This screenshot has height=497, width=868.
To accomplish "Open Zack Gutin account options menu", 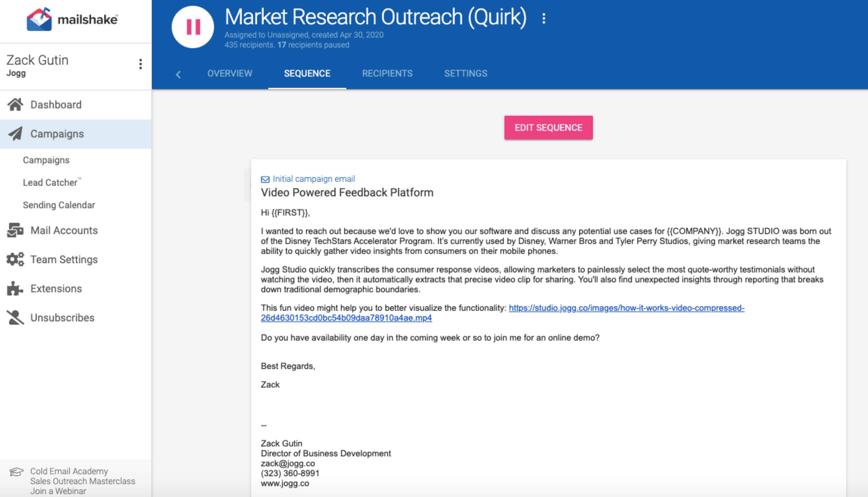I will (141, 64).
